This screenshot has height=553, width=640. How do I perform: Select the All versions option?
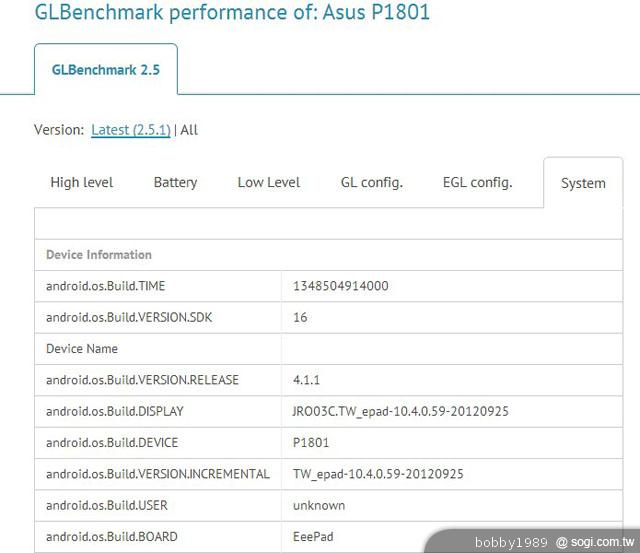click(189, 130)
